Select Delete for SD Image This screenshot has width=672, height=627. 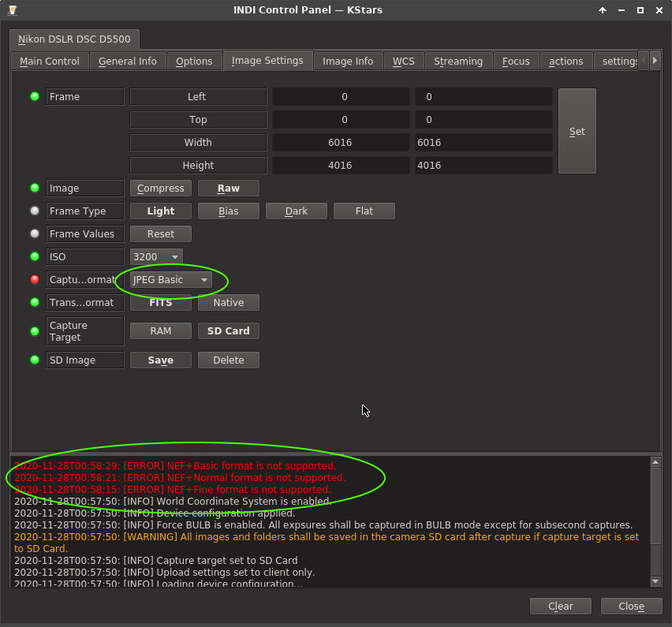pos(229,360)
